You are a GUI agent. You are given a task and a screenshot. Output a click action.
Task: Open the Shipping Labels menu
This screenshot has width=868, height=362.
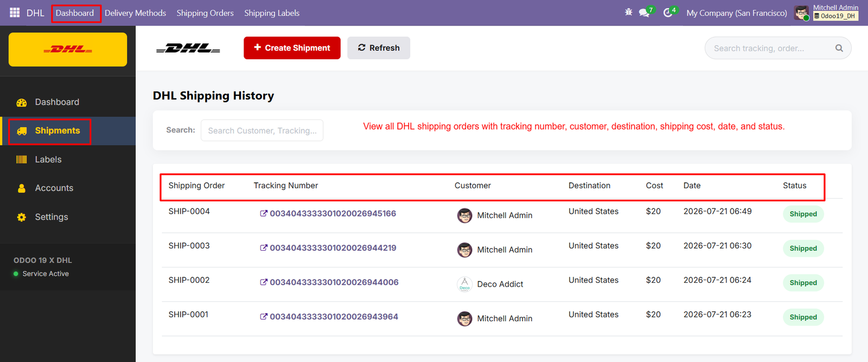click(x=272, y=13)
